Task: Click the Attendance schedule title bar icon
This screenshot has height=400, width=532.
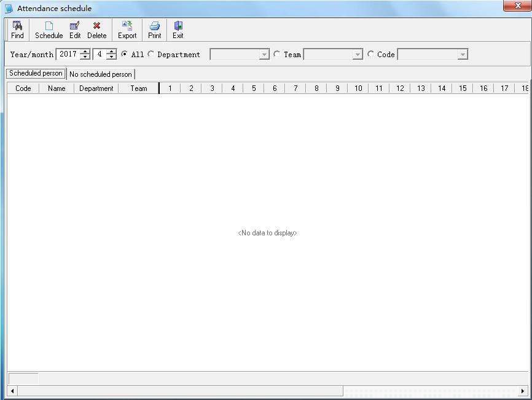Action: 9,8
